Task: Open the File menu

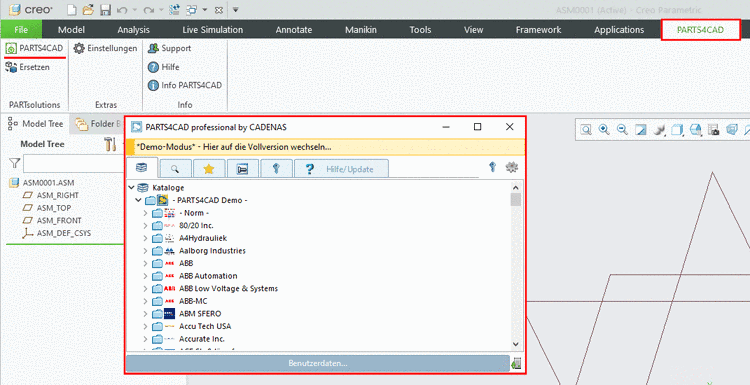Action: [21, 30]
